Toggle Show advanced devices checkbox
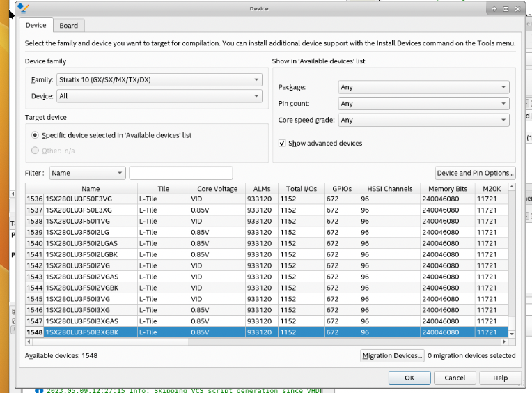 [282, 144]
